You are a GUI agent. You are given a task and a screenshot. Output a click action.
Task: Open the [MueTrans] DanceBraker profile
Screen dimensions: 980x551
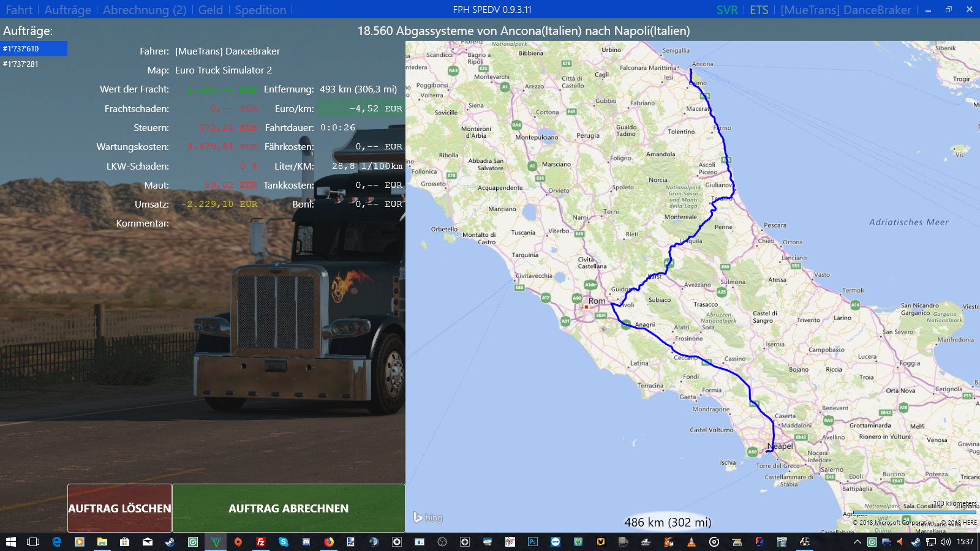click(x=846, y=10)
